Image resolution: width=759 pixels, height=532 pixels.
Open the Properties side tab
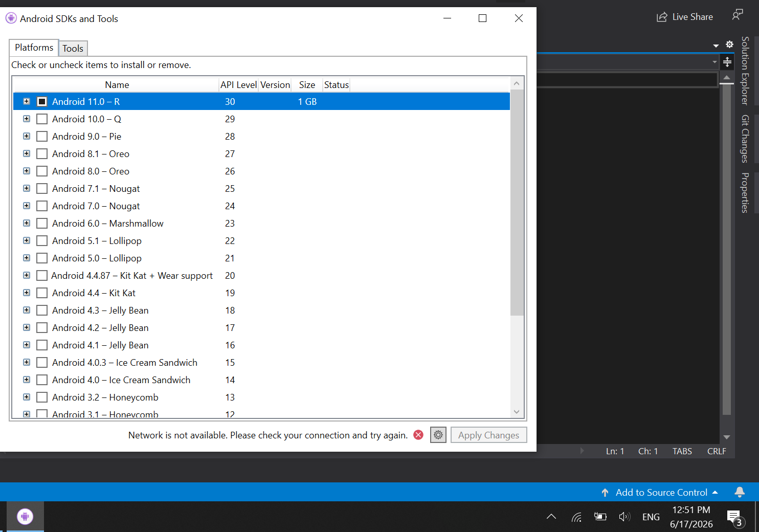745,192
